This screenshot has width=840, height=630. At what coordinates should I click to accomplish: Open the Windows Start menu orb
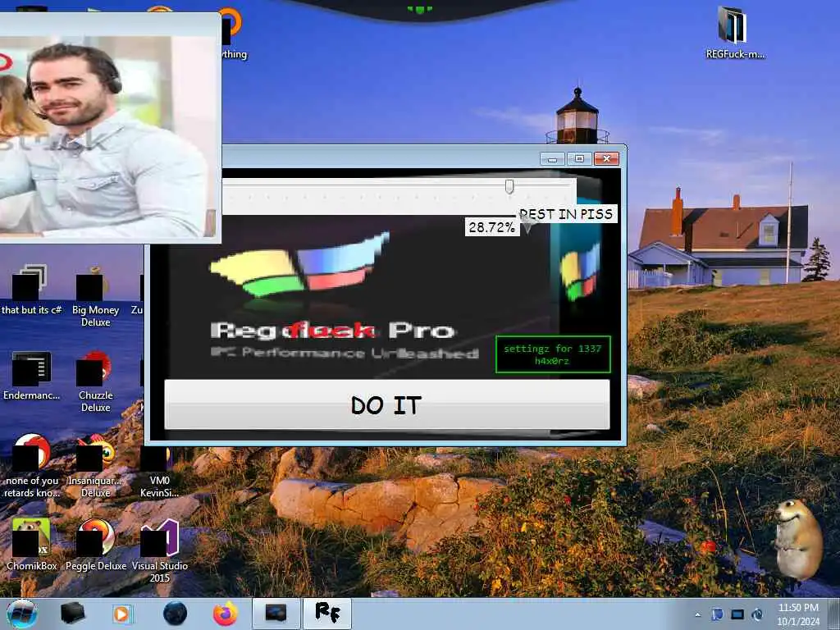(x=22, y=614)
